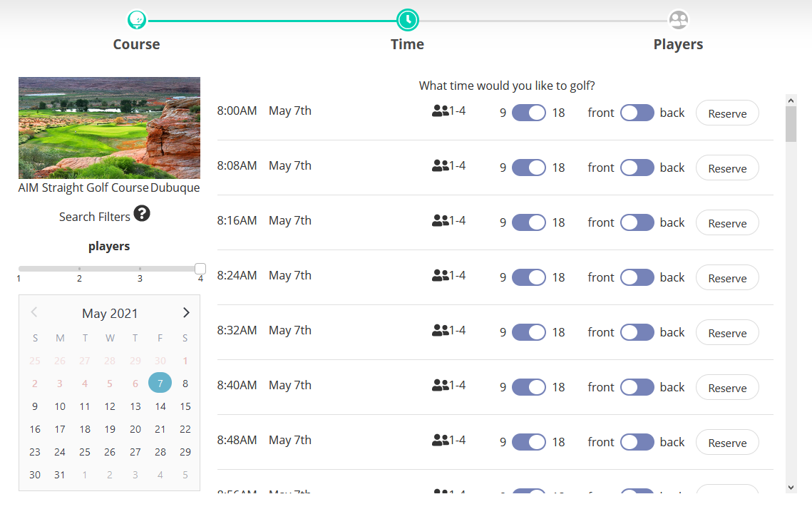Viewport: 812px width, 514px height.
Task: Select May 15 in the calendar
Action: tap(185, 406)
